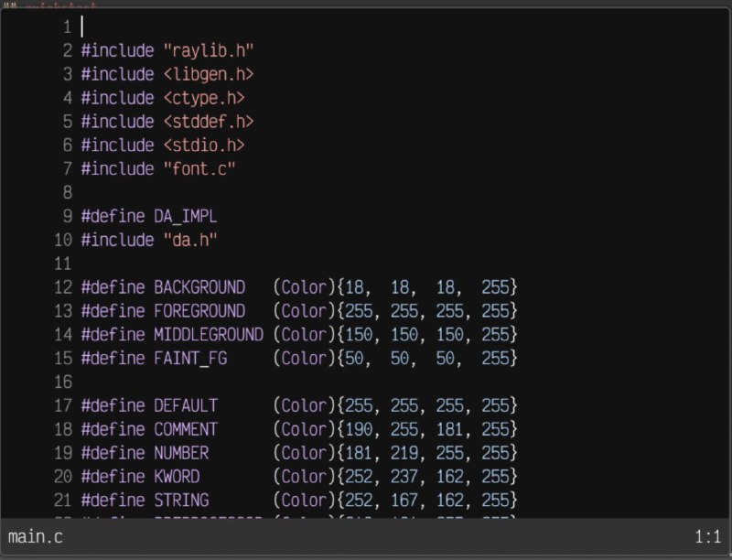Place cursor on line number 1

pos(68,27)
